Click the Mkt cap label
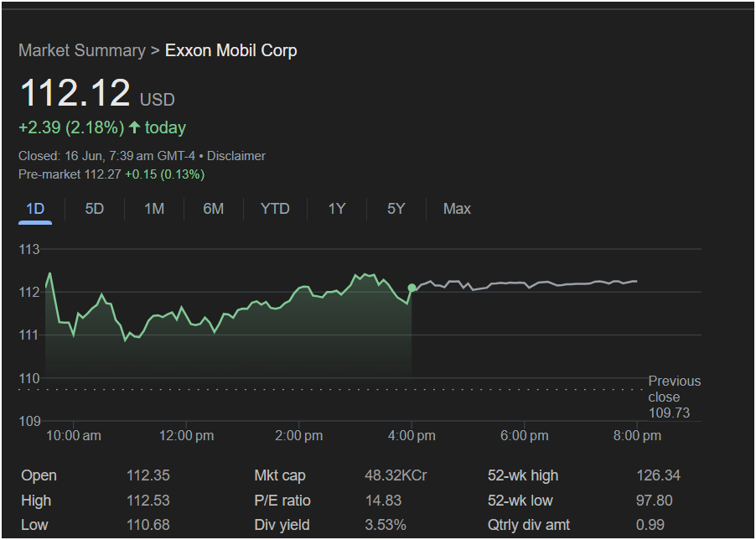This screenshot has height=540, width=756. click(280, 475)
